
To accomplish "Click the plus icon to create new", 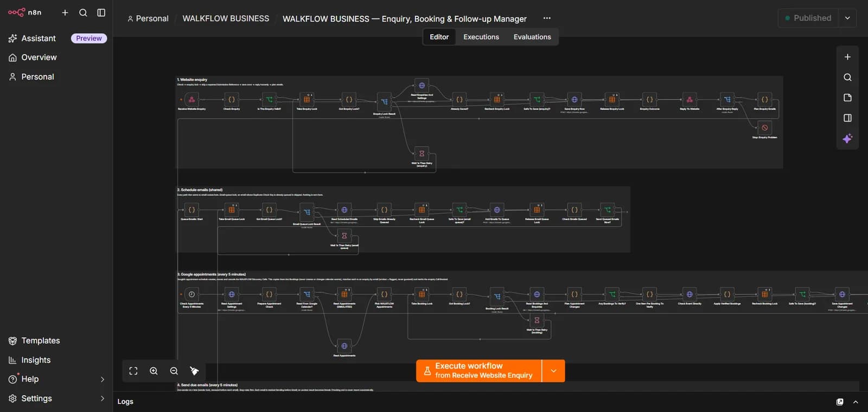I will tap(65, 12).
